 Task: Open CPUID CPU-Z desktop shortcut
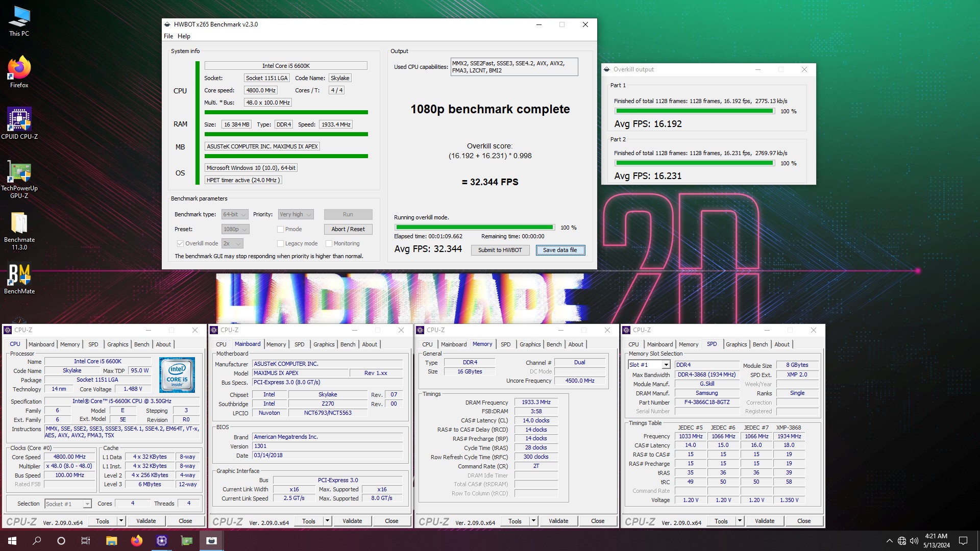[19, 123]
